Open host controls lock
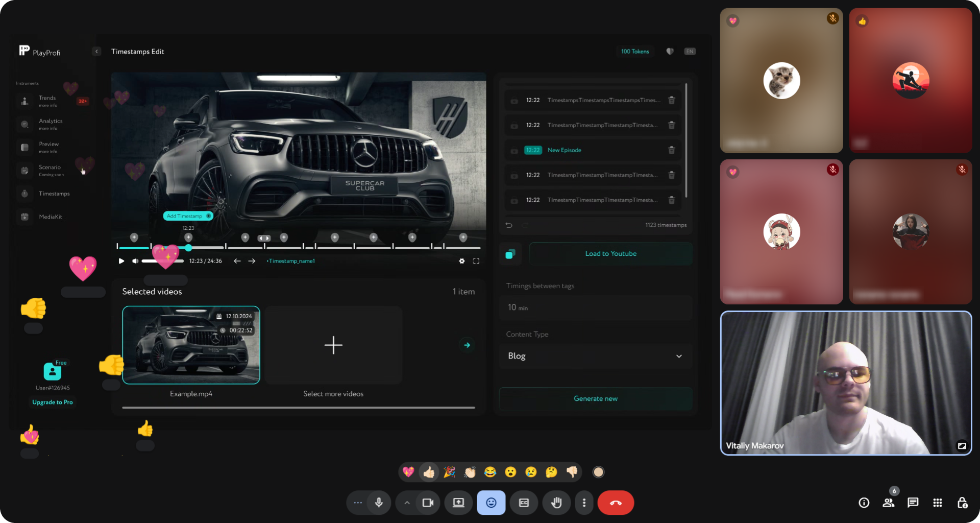The width and height of the screenshot is (980, 523). coord(962,503)
